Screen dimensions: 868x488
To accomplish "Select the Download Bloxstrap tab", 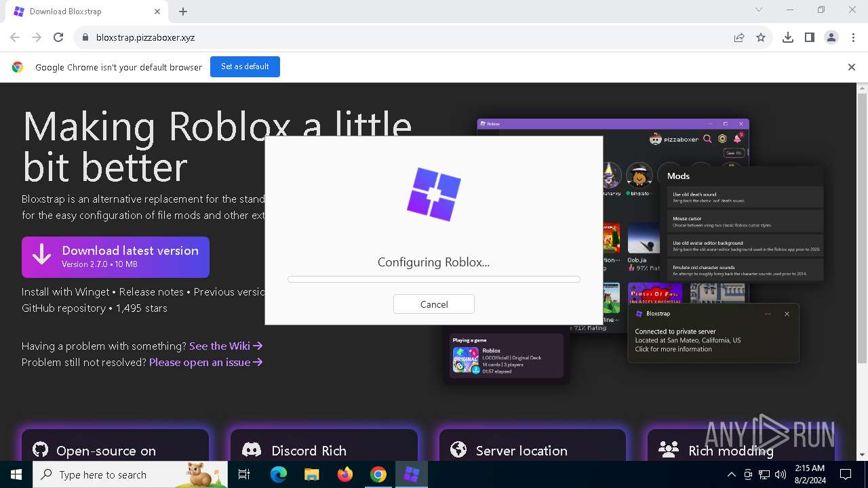I will [87, 12].
